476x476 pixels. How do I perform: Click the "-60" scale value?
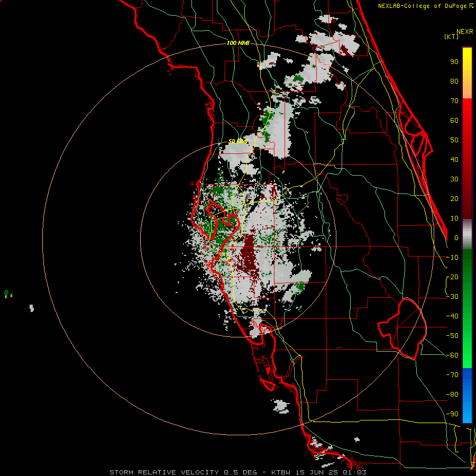tap(452, 355)
